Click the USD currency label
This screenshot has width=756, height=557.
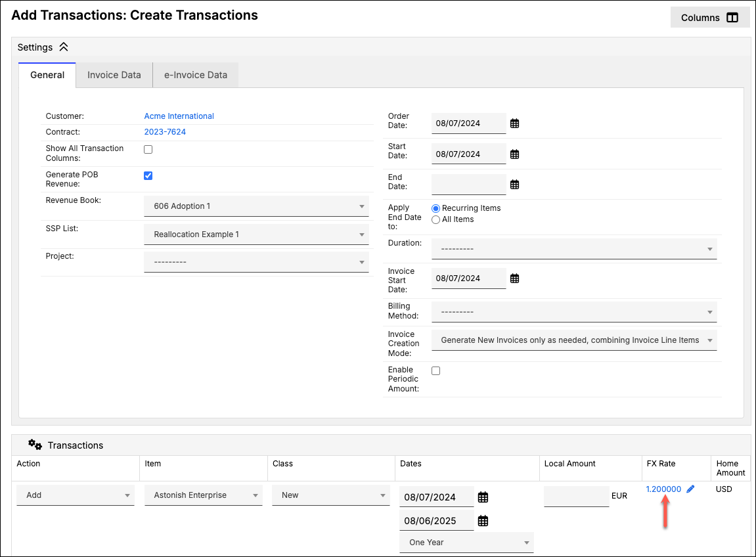tap(724, 489)
